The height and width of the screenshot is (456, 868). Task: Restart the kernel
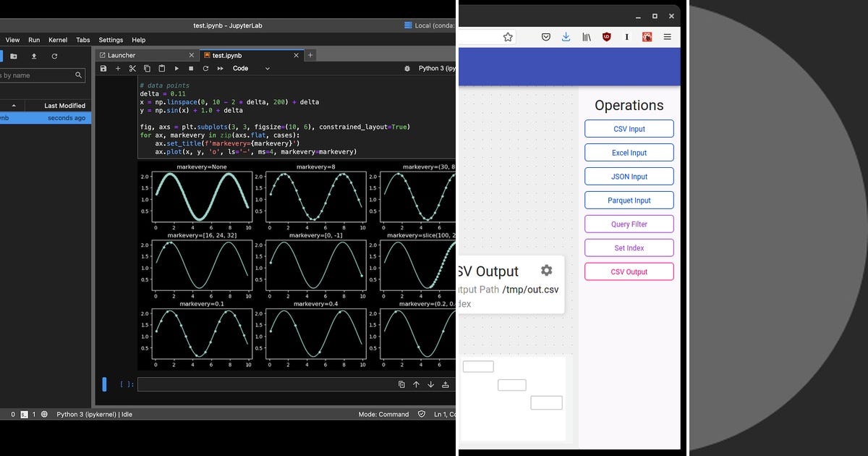(x=205, y=68)
